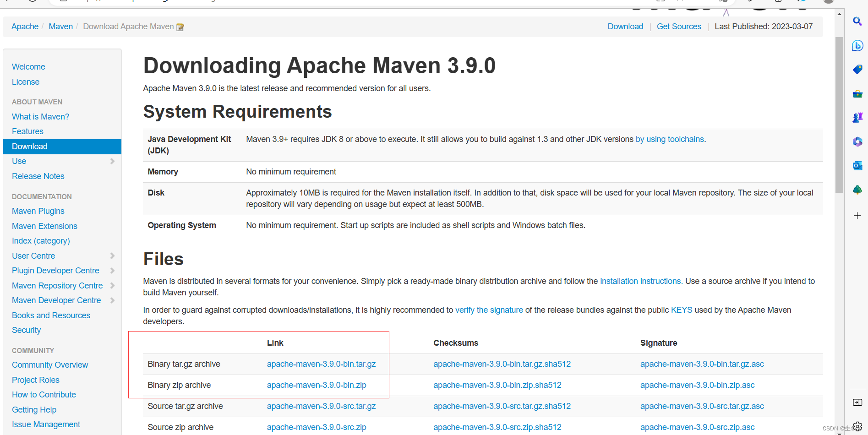Screen dimensions: 868x435
Task: Open Release Notes in the sidebar
Action: 38,176
